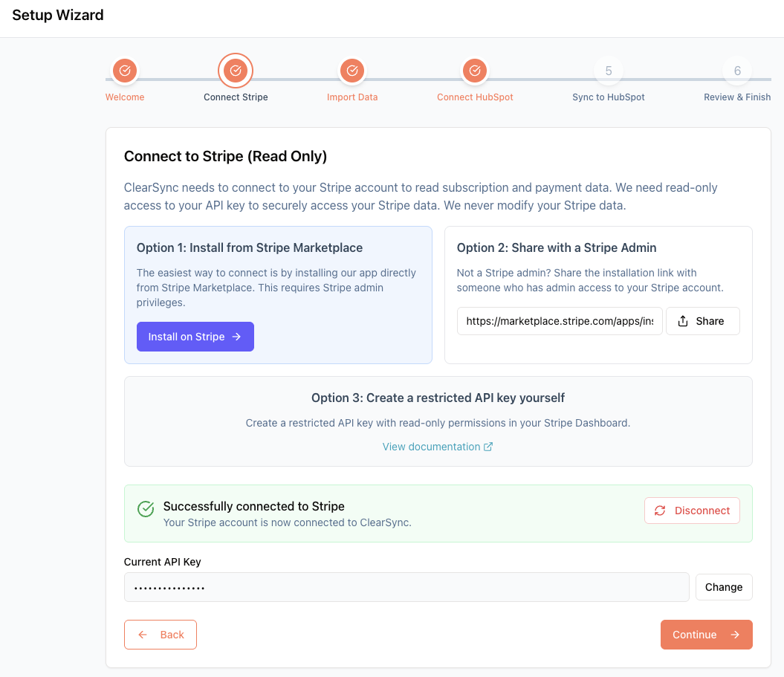Click the Connect HubSpot step checkmark icon

[x=474, y=71]
